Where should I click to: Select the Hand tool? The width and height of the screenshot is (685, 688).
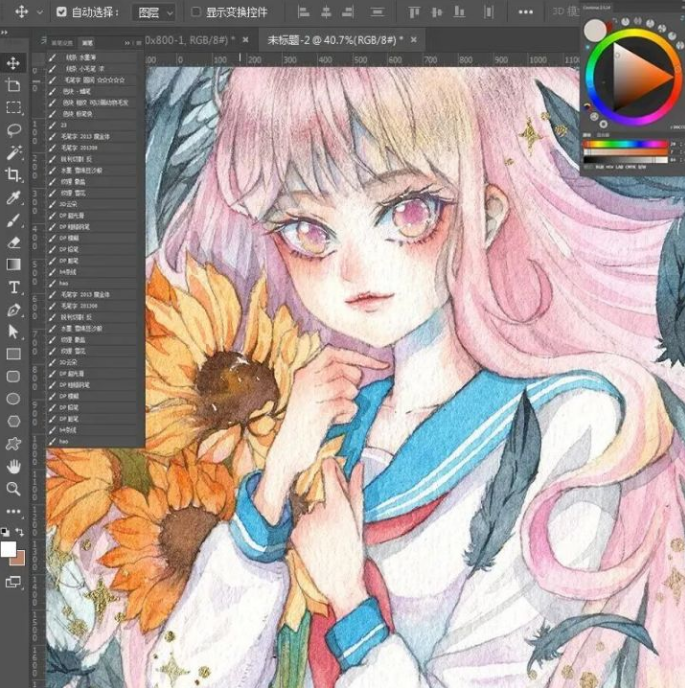13,466
